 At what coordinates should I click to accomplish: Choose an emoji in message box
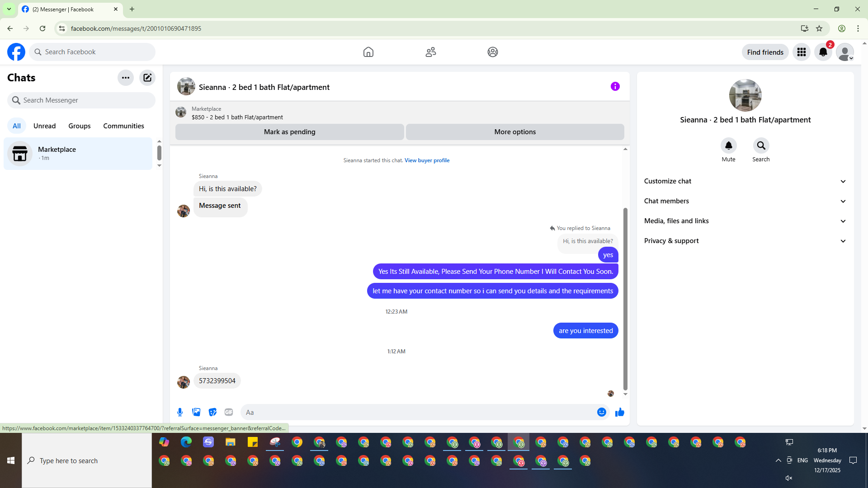point(601,412)
